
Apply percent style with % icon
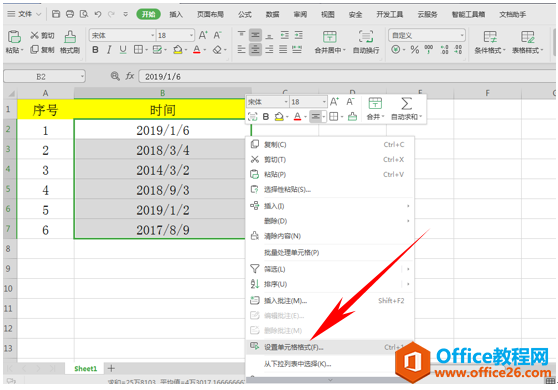coord(415,50)
